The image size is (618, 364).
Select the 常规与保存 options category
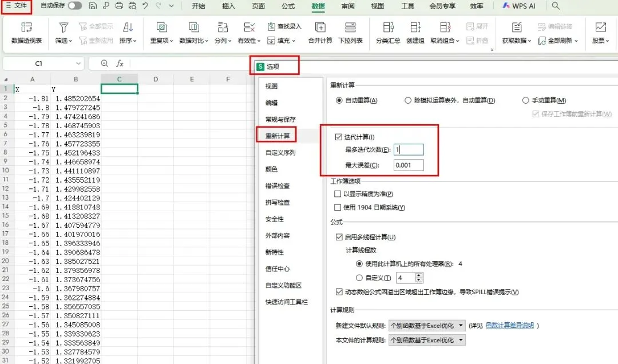pos(280,119)
